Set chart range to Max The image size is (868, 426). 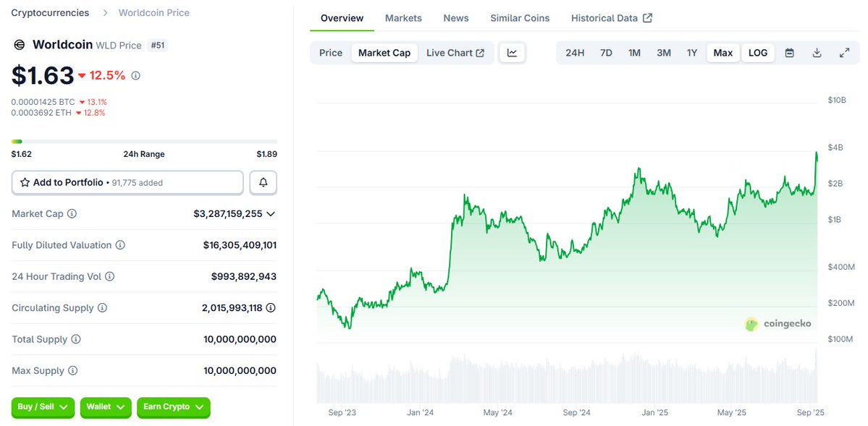click(x=723, y=53)
